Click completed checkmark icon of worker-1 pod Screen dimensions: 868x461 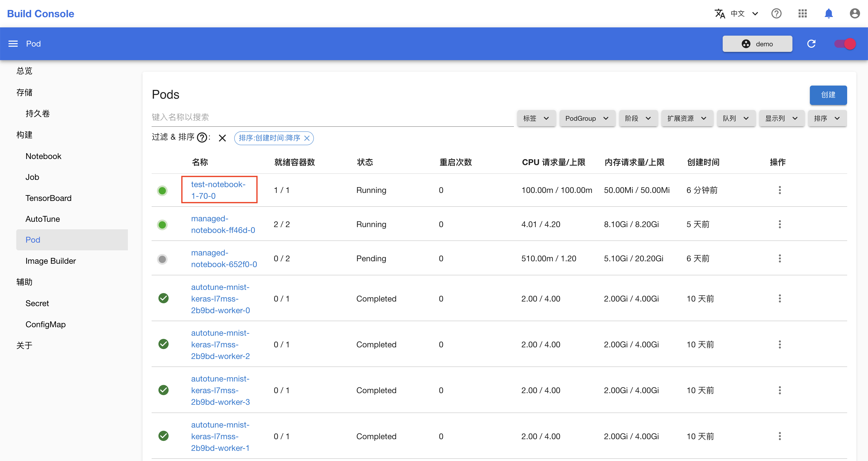(163, 436)
